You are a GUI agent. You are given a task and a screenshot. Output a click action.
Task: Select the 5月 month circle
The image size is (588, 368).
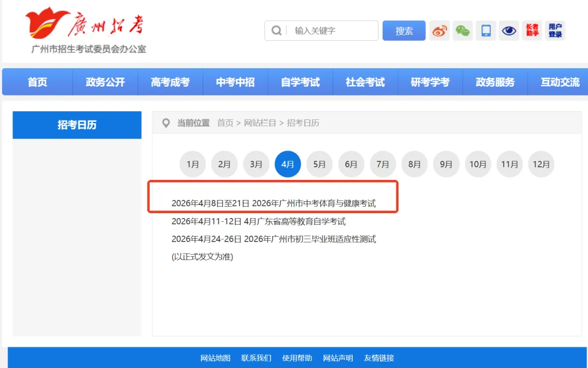(x=319, y=164)
